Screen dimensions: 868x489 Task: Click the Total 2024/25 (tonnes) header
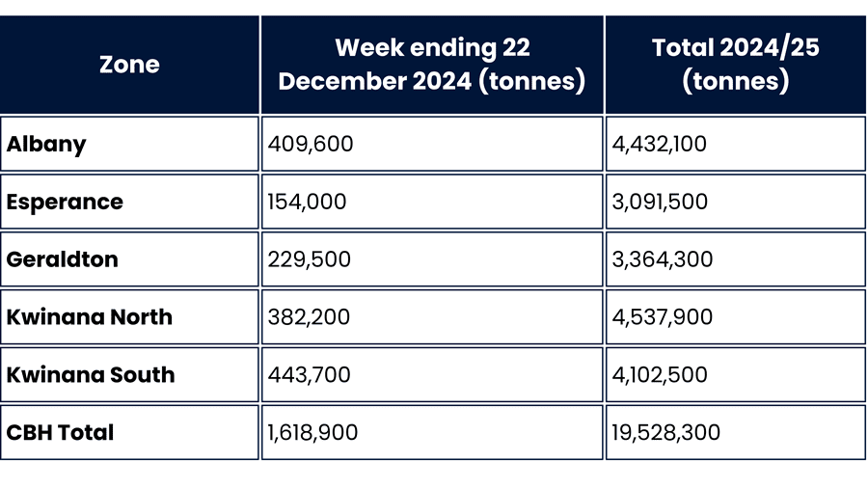tap(735, 65)
